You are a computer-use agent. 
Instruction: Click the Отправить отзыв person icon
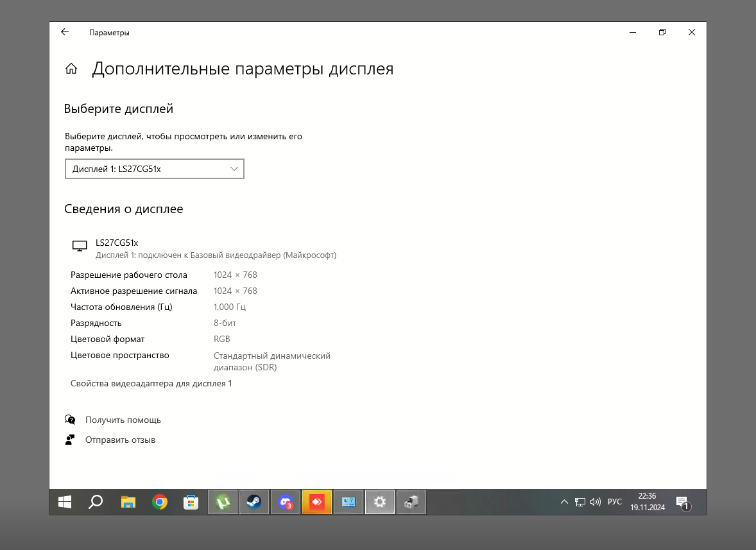(x=70, y=440)
